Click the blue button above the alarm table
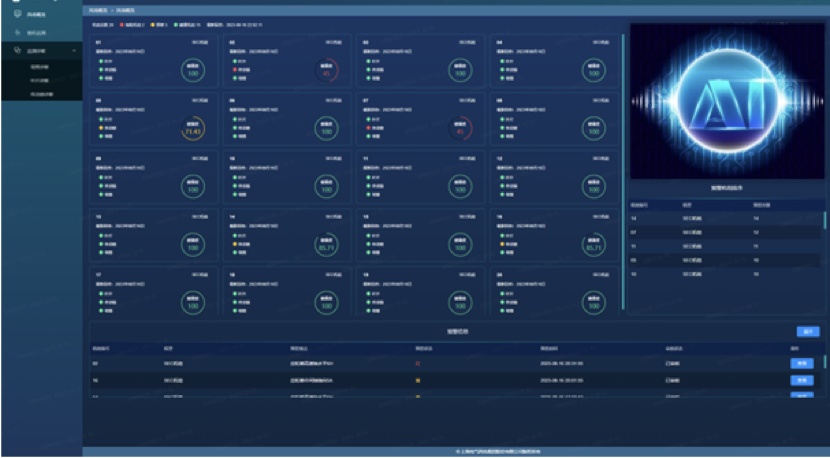The height and width of the screenshot is (458, 830). point(808,331)
